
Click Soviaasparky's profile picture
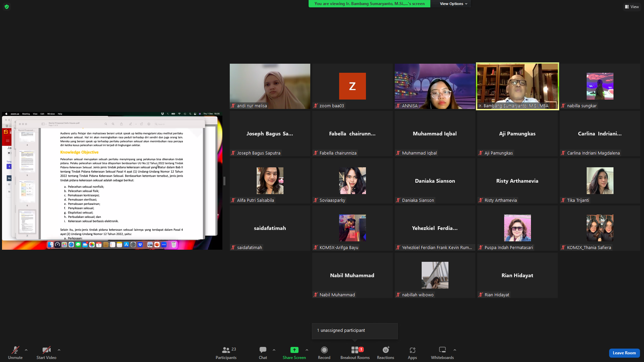353,181
